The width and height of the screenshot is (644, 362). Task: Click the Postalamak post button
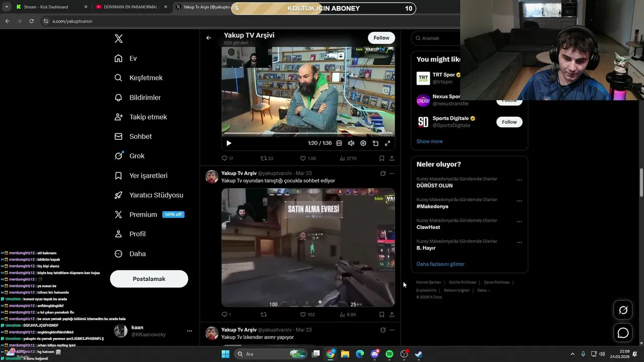(149, 279)
